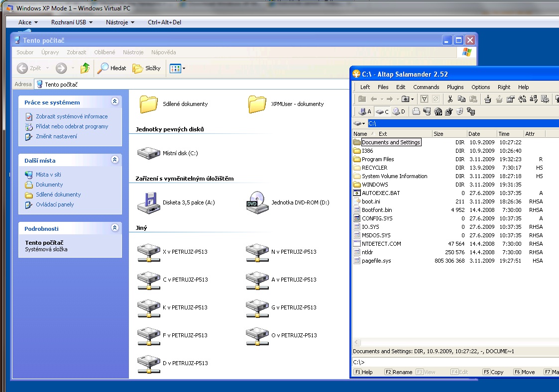This screenshot has height=392, width=559.
Task: Click the F5 Copy button in Salamander
Action: (493, 372)
